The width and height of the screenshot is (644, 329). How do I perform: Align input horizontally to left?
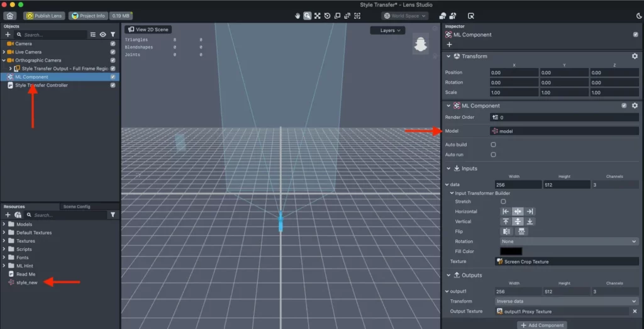pos(506,211)
